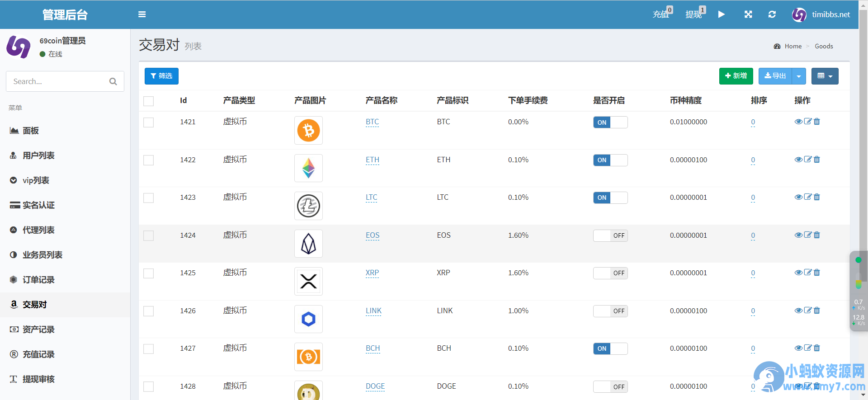Open the 用户列表 menu item
Viewport: 868px width, 400px height.
pyautogui.click(x=65, y=155)
